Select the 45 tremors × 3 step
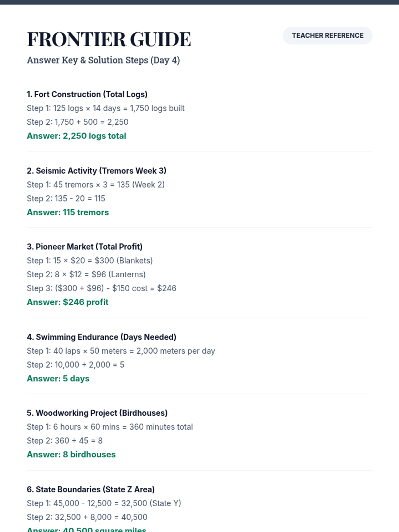 point(95,185)
